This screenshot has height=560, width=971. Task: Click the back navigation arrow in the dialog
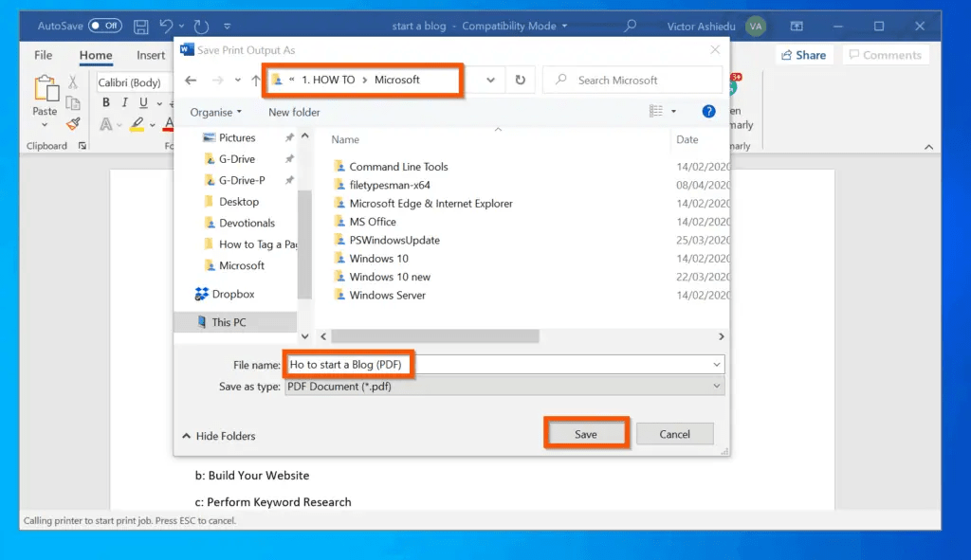(x=189, y=80)
